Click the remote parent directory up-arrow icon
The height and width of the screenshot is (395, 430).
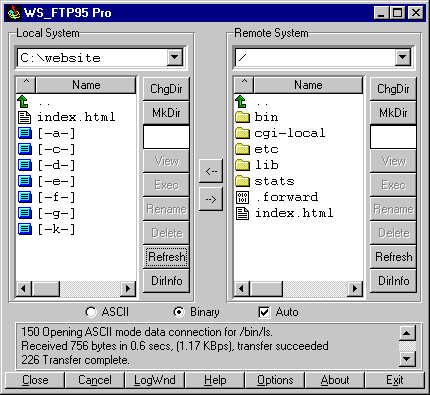[x=241, y=101]
